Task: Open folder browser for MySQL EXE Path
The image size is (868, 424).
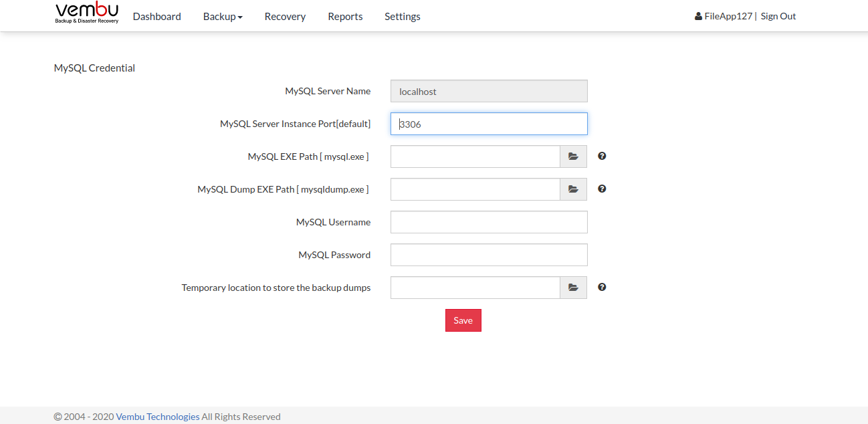Action: (573, 156)
